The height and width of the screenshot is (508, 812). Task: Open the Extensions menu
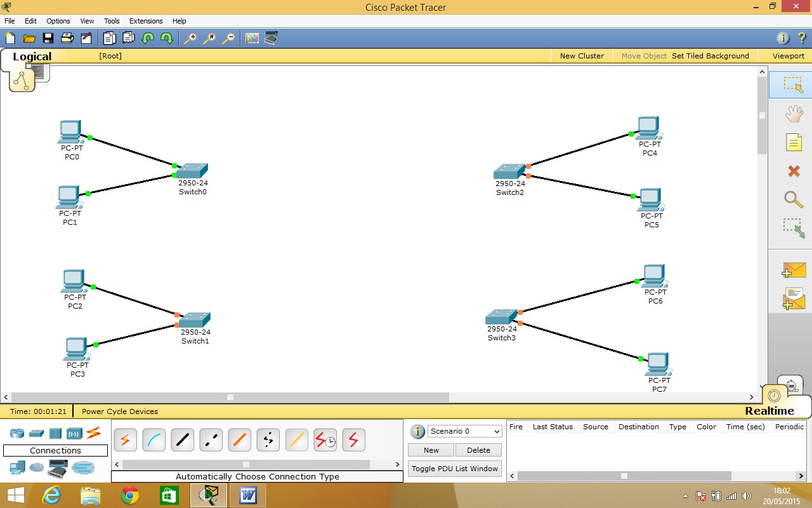146,21
